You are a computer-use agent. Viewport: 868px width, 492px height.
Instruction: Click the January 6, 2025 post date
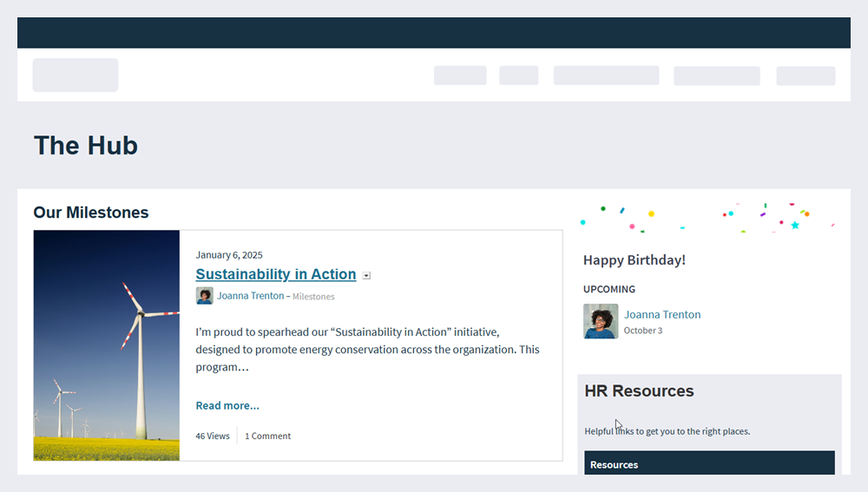(x=228, y=255)
